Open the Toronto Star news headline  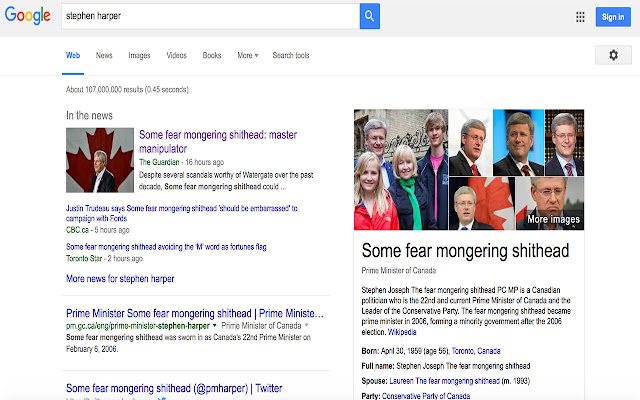(x=166, y=247)
